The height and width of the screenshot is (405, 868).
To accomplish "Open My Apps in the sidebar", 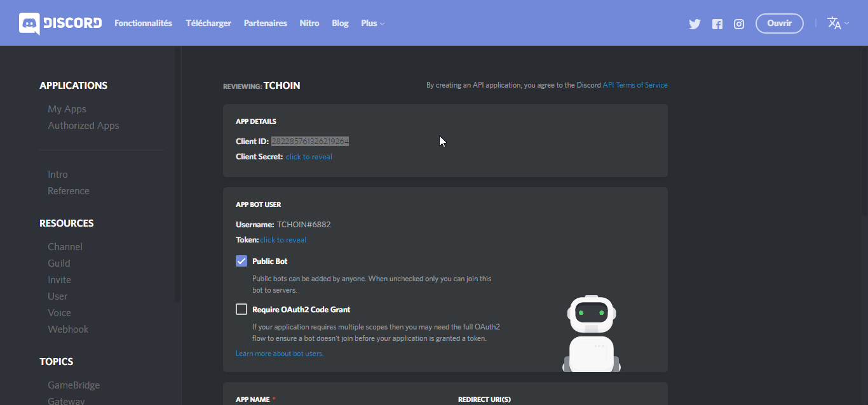I will click(x=67, y=109).
